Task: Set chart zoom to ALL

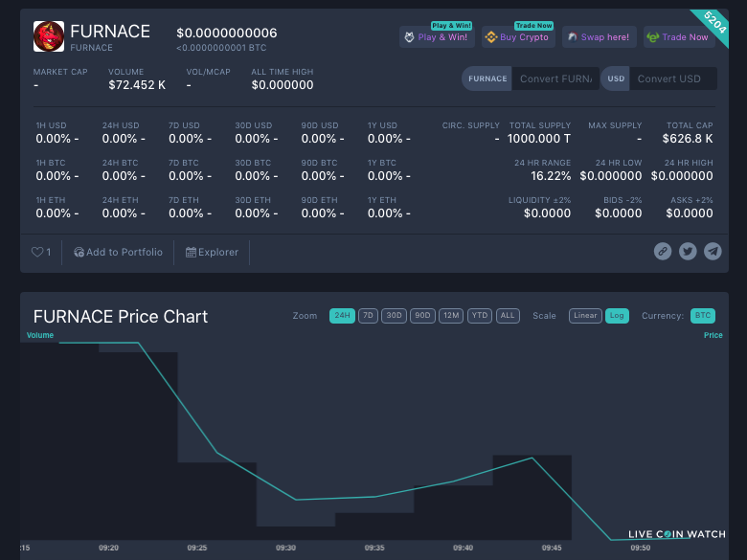Action: coord(508,316)
